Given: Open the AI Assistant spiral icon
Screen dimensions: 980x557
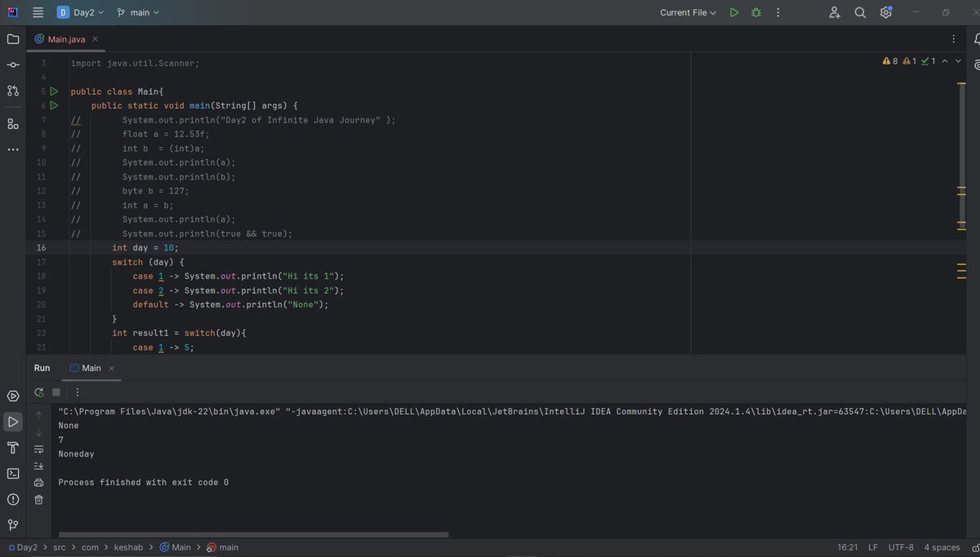Looking at the screenshot, I should tap(978, 65).
